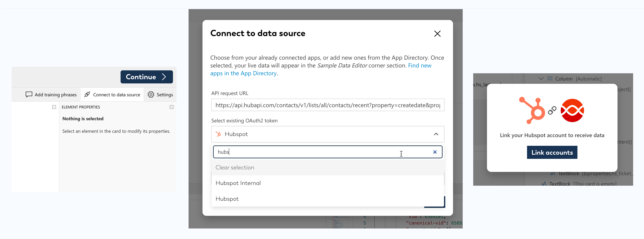Clear the token search text with X

click(435, 152)
